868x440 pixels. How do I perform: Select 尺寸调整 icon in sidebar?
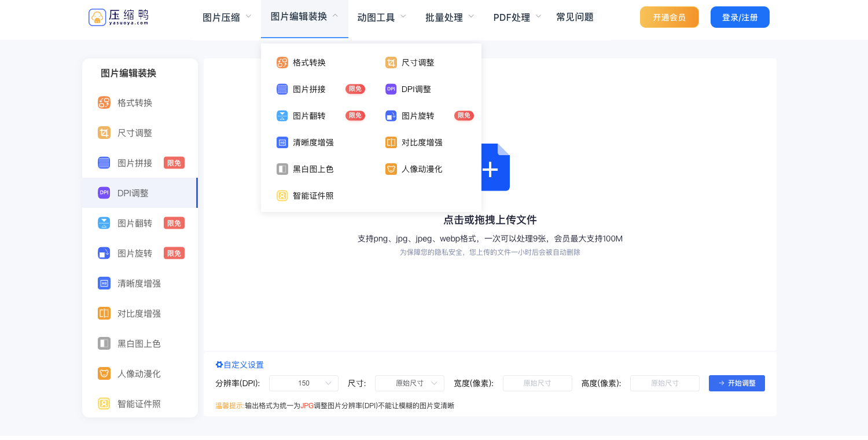click(x=104, y=133)
